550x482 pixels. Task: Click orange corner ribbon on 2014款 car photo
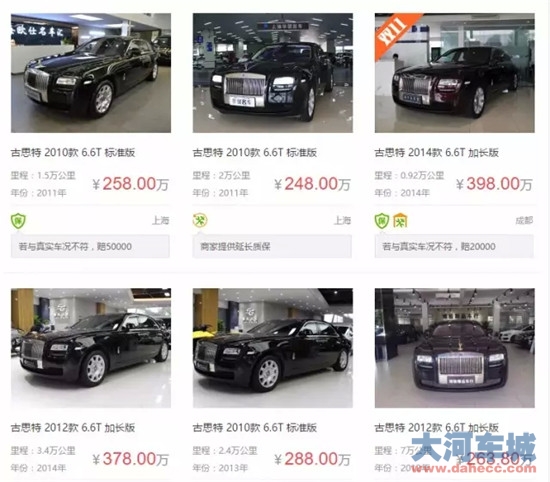[x=394, y=33]
